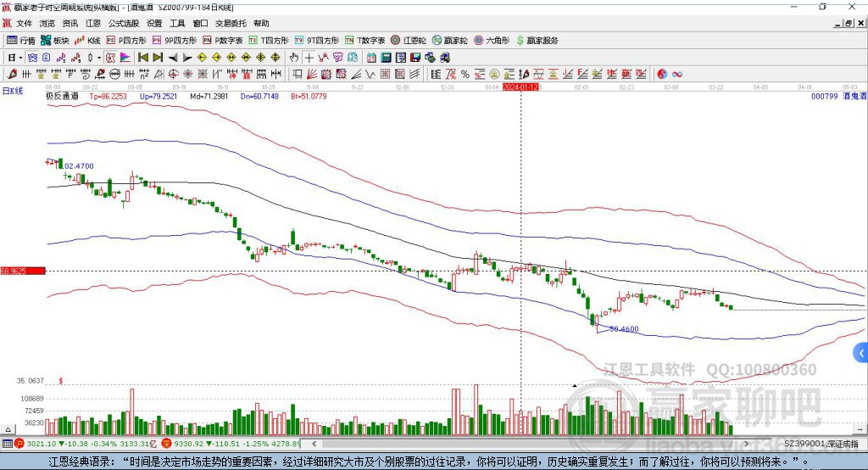
Task: Click the calculator icon in toolbar
Action: [386, 58]
